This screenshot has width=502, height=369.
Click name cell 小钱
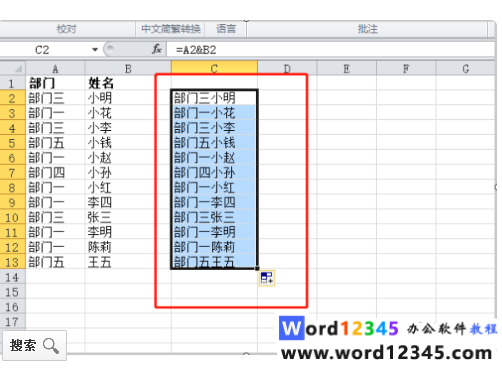coord(128,143)
